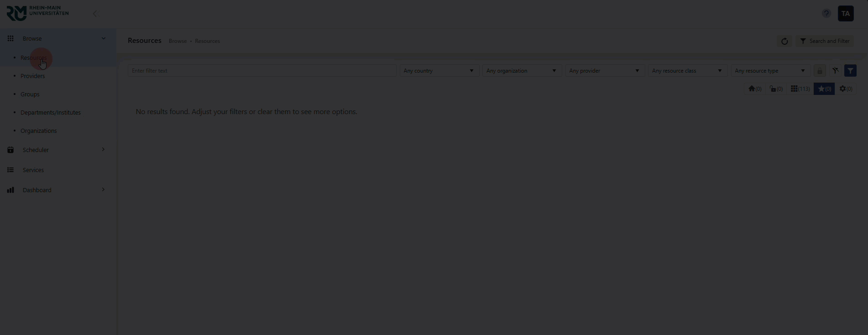Click the 'No results found' message text
The width and height of the screenshot is (868, 335).
pyautogui.click(x=246, y=112)
